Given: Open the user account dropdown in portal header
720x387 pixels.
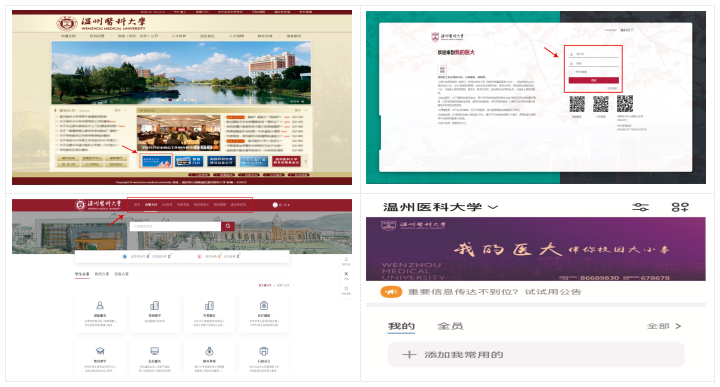Looking at the screenshot, I should click(281, 205).
